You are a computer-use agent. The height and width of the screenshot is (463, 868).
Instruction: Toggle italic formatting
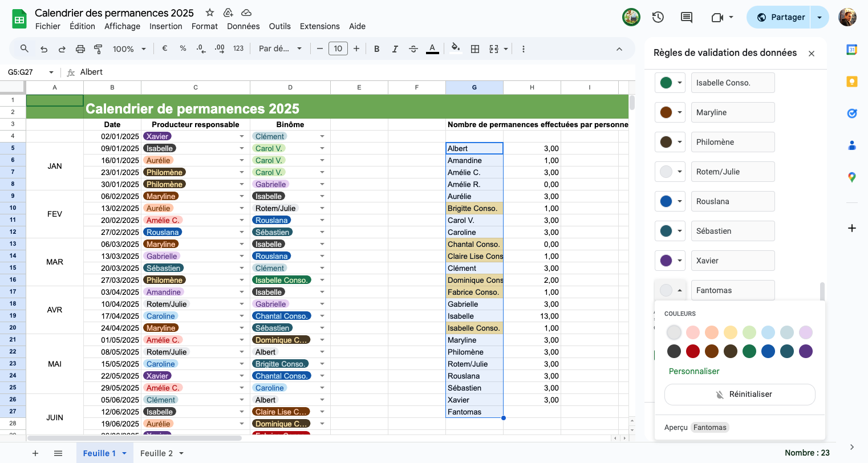point(395,49)
